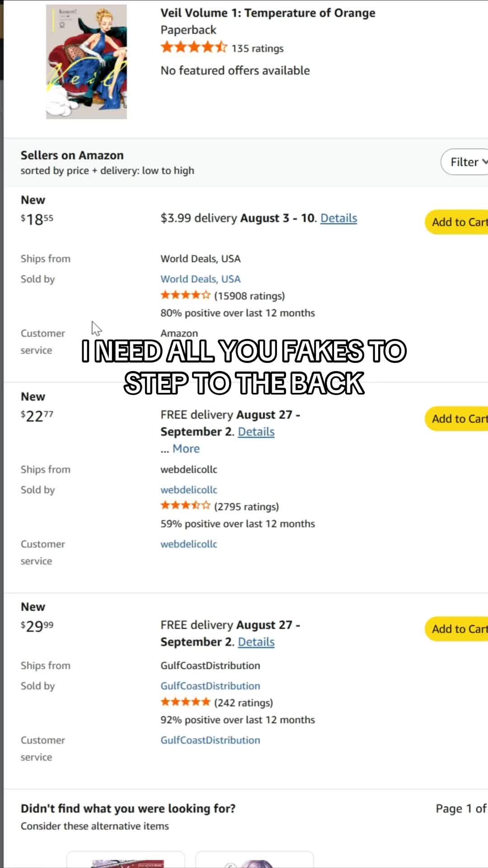
Task: Open the 135 ratings link
Action: point(258,48)
